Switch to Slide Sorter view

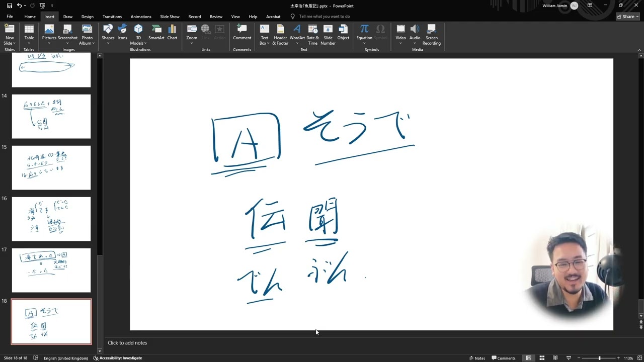pyautogui.click(x=542, y=358)
